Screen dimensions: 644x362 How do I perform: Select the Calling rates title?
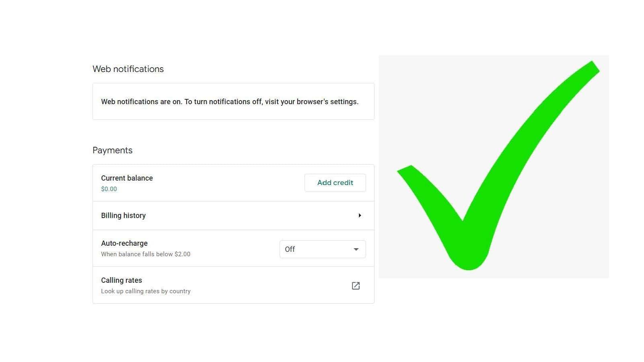pos(121,280)
